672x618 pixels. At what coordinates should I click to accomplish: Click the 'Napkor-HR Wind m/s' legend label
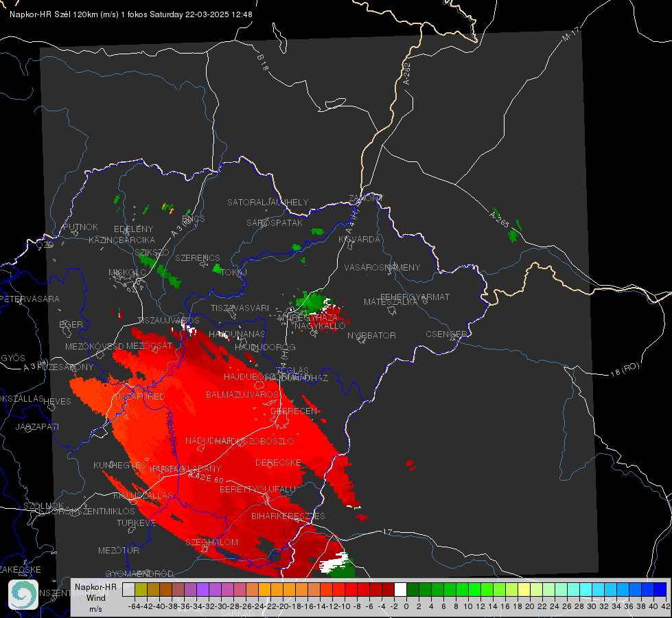click(x=95, y=597)
